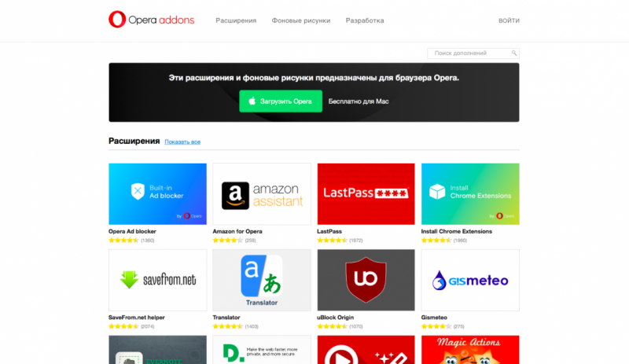This screenshot has width=629, height=364.
Task: Click the Opera Ad blocker star rating
Action: click(x=123, y=241)
